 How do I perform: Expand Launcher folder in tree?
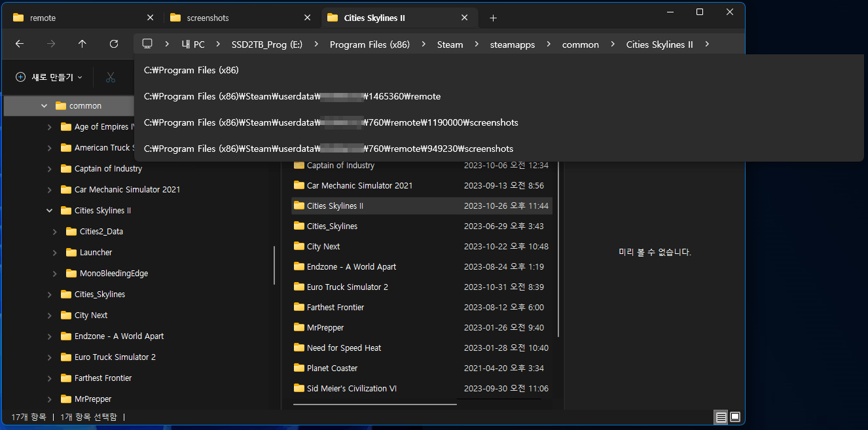pos(55,252)
